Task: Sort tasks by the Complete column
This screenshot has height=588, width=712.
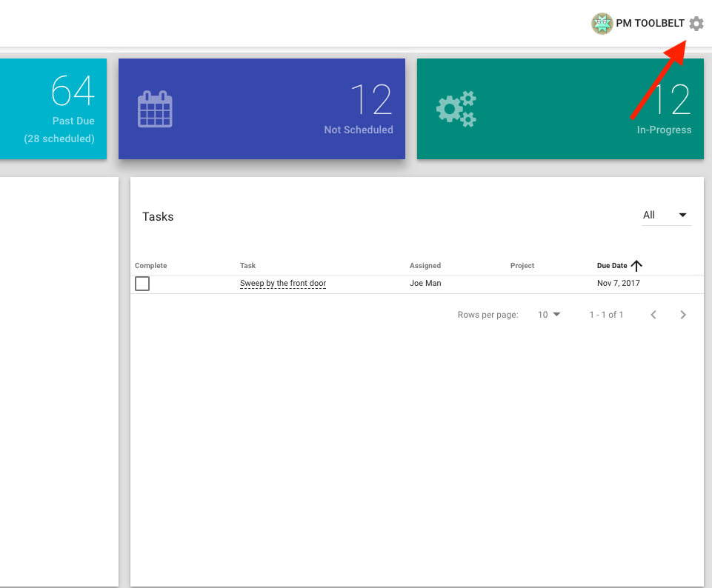Action: pyautogui.click(x=150, y=265)
